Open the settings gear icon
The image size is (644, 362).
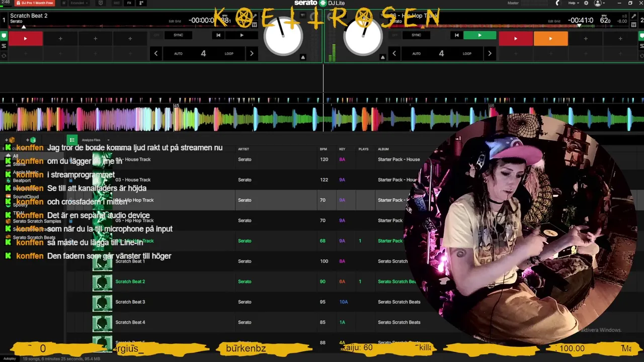(x=586, y=3)
